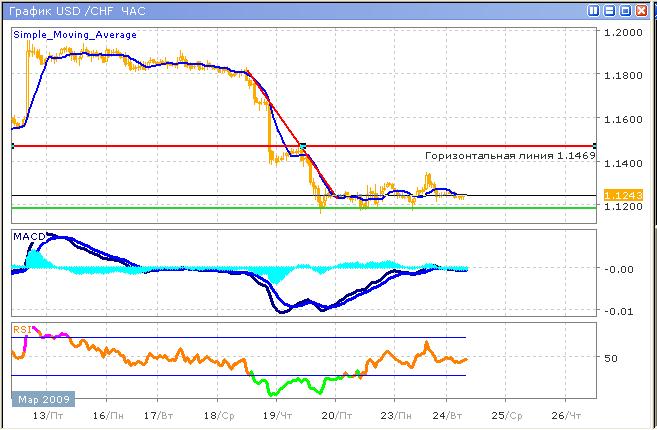Screen dimensions: 657x430
Task: Click the Simple_Moving_Average indicator label
Action: pyautogui.click(x=75, y=35)
